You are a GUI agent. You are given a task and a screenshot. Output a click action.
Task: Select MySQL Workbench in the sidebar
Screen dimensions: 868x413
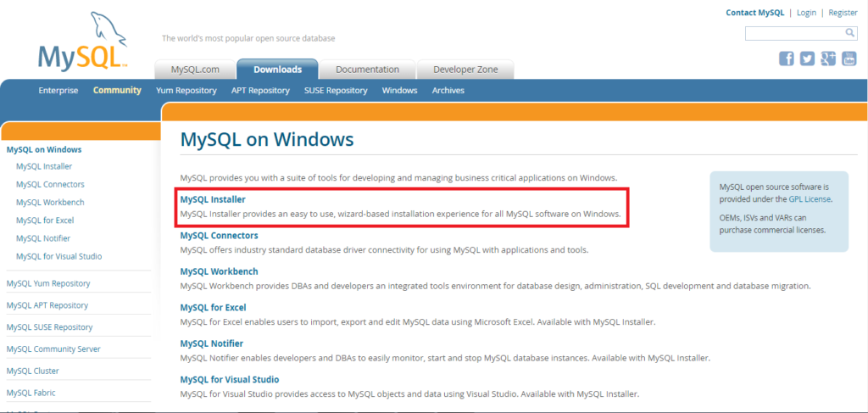pyautogui.click(x=50, y=202)
